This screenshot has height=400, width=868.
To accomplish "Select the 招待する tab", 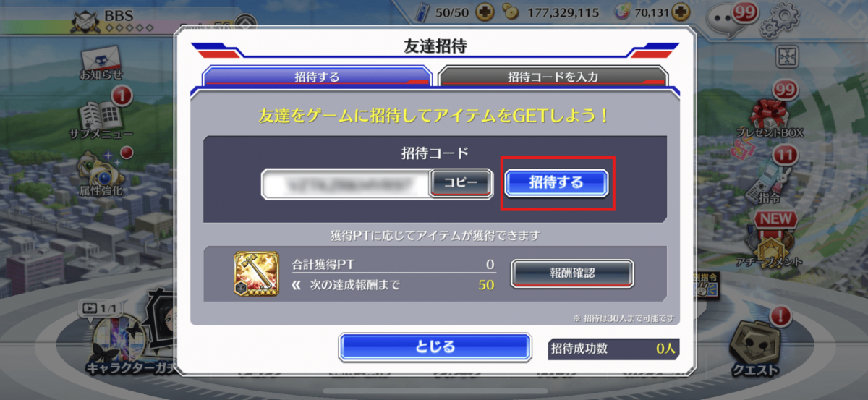I will tap(317, 76).
